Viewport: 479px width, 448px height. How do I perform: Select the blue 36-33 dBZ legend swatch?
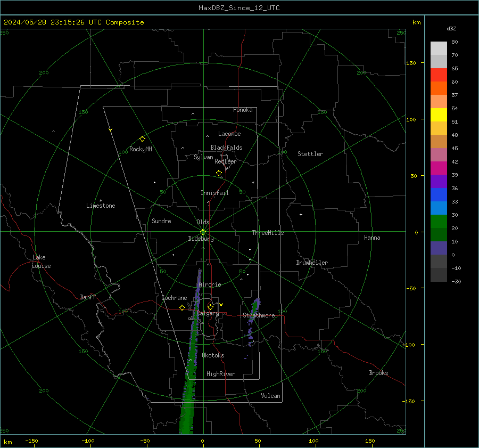(x=439, y=195)
